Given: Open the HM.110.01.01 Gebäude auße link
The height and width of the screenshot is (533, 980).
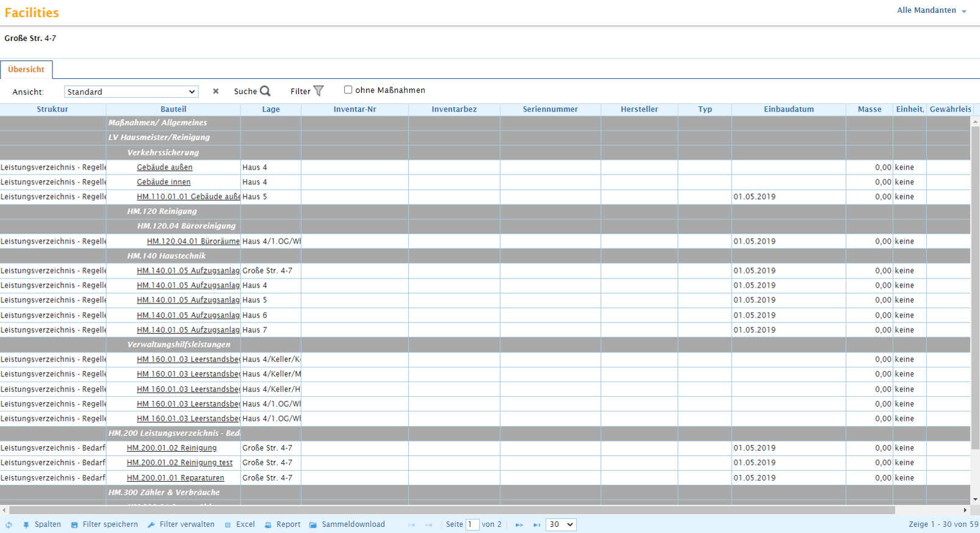Looking at the screenshot, I should (x=189, y=197).
